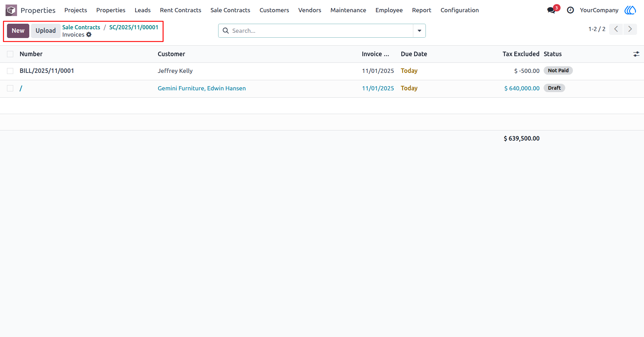
Task: Open the Report menu
Action: coord(422,10)
